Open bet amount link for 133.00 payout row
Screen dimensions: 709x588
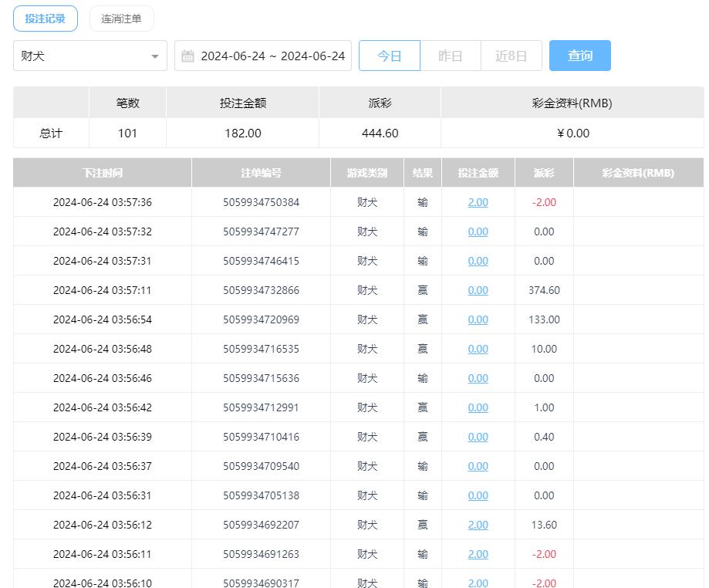(478, 319)
